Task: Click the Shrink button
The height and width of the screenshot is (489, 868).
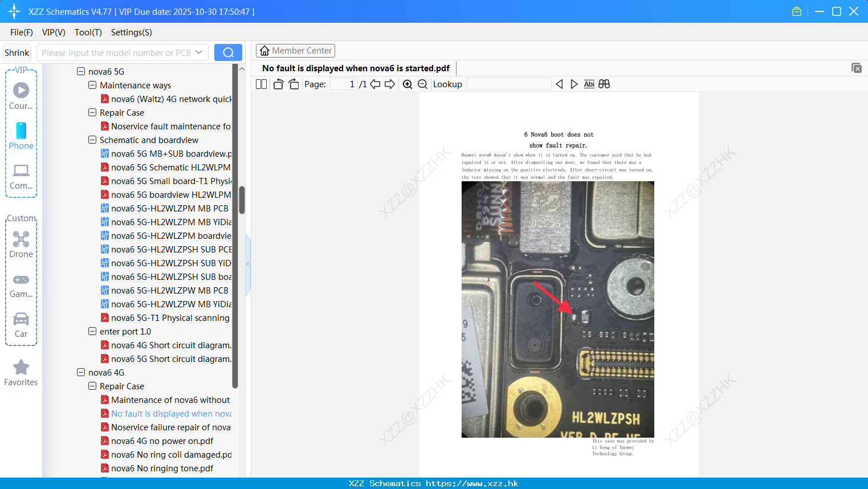Action: 17,52
